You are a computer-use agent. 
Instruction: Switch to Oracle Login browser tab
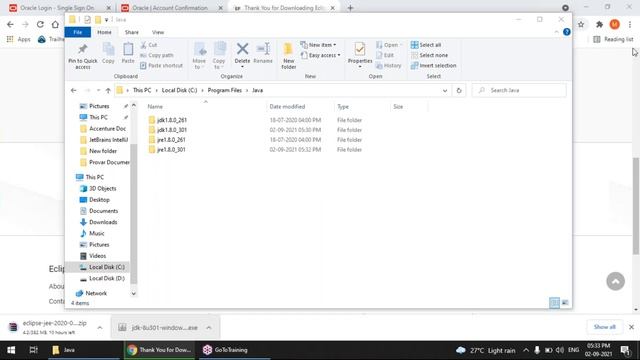[57, 8]
